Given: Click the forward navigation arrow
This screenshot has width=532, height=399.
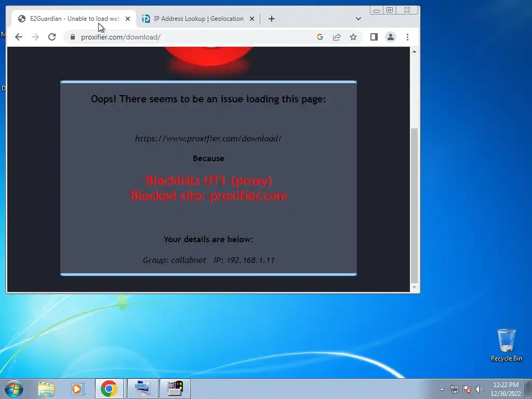Looking at the screenshot, I should [x=35, y=37].
